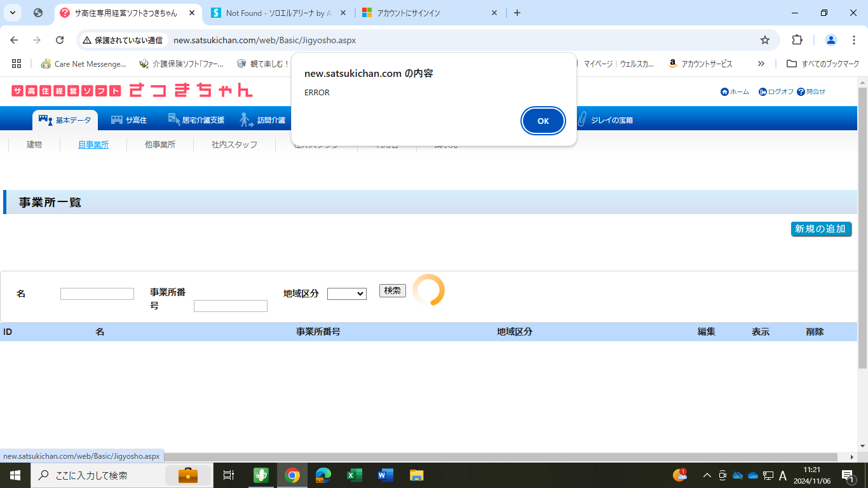Open the 基本データ menu tab
Screen dimensions: 868x488
(65, 120)
